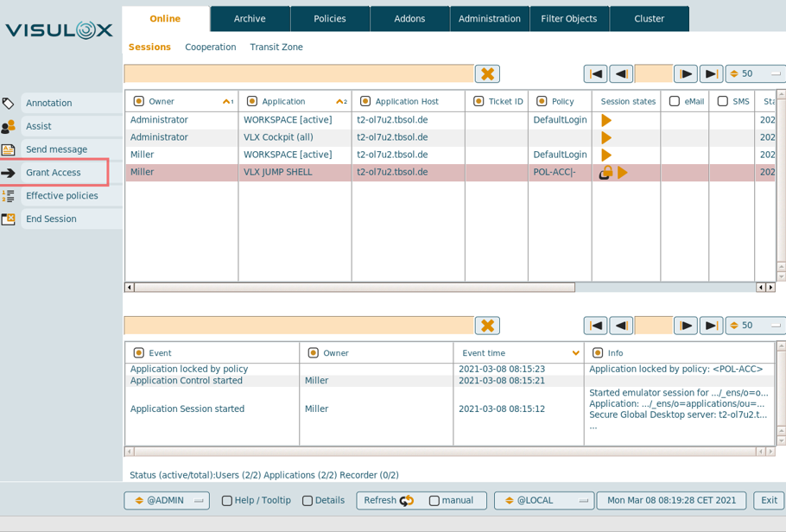Toggle the Details checkbox
This screenshot has height=532, width=786.
click(x=307, y=501)
